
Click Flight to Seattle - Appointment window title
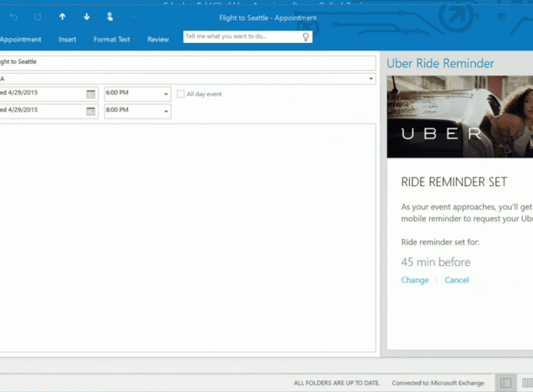[268, 18]
